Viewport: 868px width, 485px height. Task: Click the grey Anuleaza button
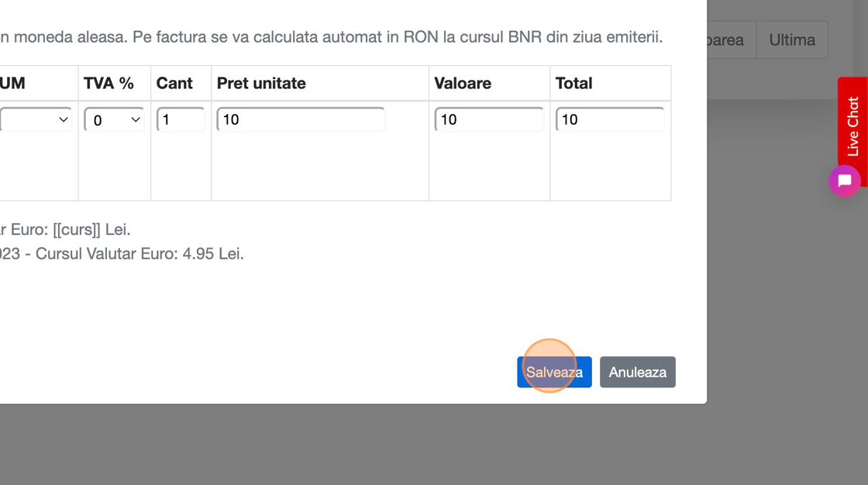[637, 372]
